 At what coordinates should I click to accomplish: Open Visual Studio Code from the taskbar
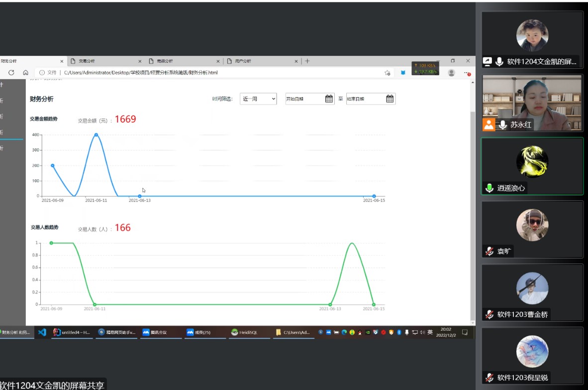click(x=42, y=332)
